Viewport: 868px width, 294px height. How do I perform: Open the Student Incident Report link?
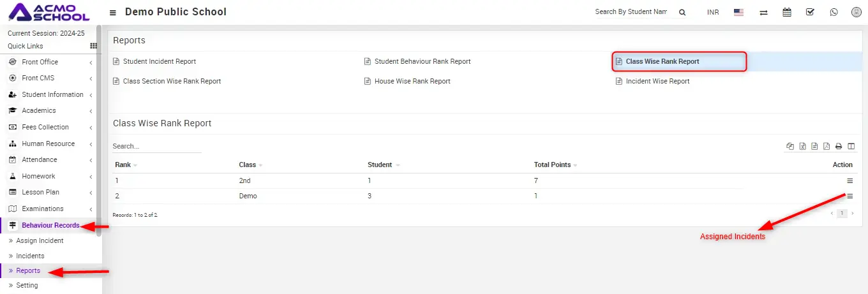coord(159,62)
